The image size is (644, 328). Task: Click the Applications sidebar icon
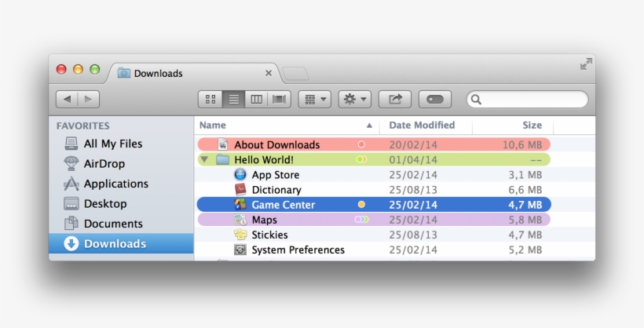[x=71, y=184]
